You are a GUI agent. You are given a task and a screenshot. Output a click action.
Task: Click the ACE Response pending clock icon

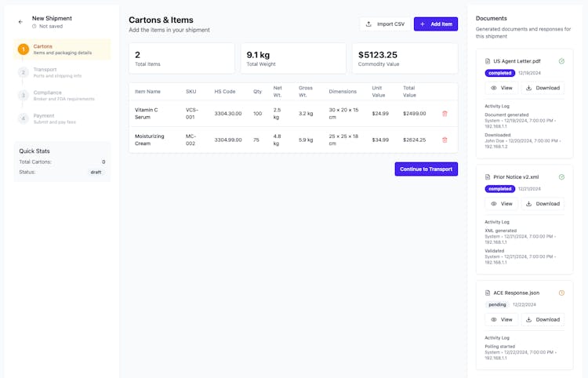pos(561,293)
